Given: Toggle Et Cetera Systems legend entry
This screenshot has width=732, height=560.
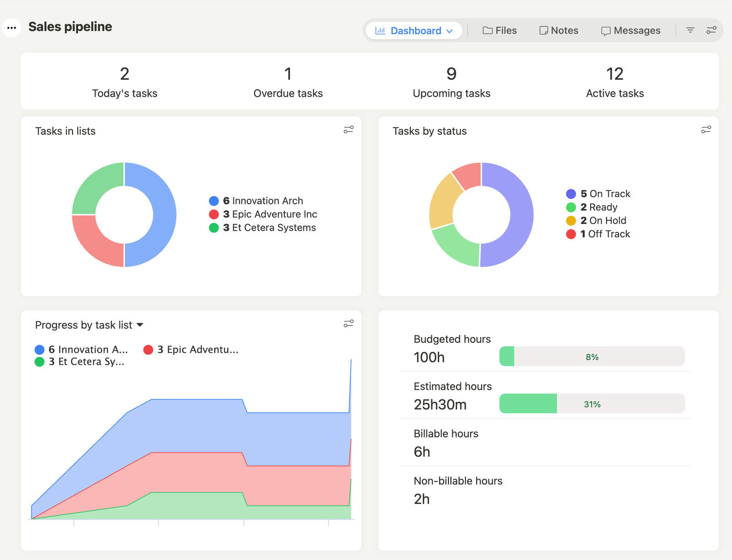Looking at the screenshot, I should 263,228.
